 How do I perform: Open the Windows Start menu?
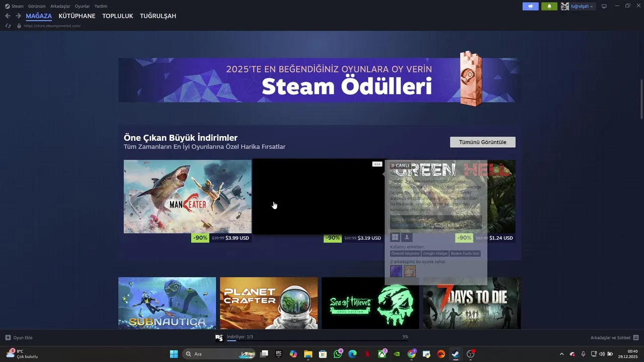point(174,354)
